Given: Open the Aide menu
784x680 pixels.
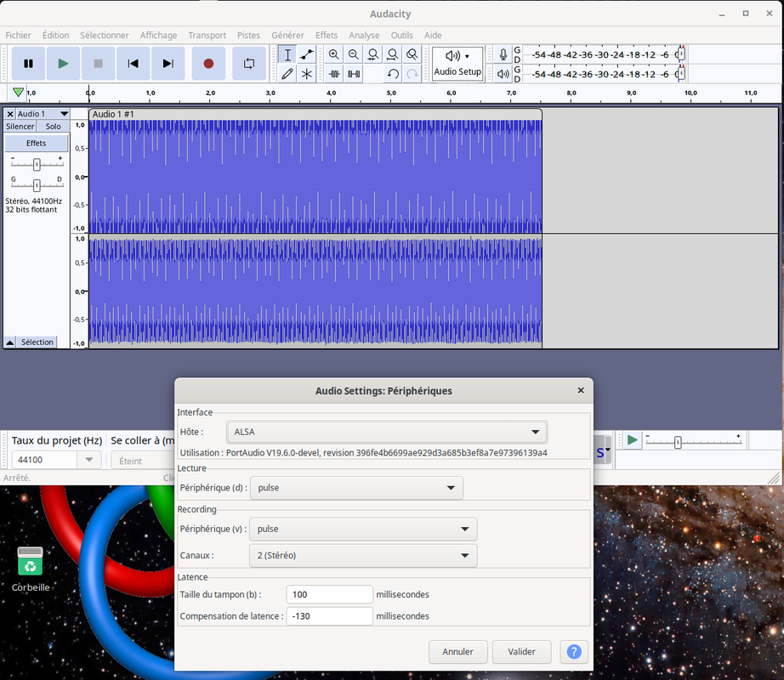Looking at the screenshot, I should pyautogui.click(x=433, y=35).
